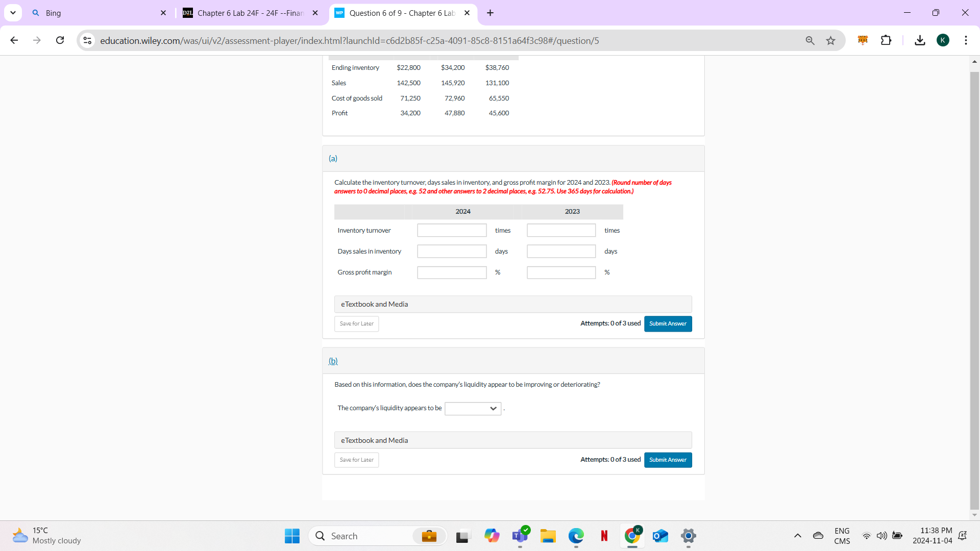Click Submit Answer for part (a)
The width and height of the screenshot is (980, 551).
click(668, 323)
